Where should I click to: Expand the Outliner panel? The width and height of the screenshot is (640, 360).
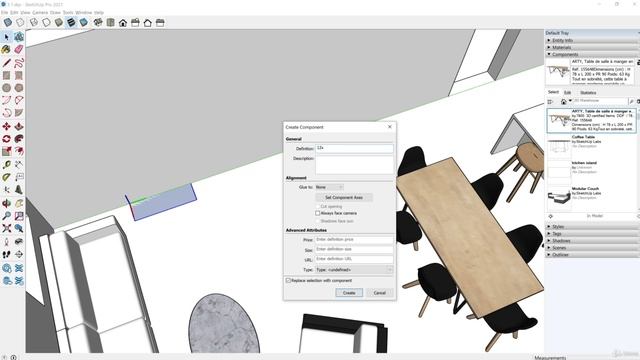tap(592, 255)
